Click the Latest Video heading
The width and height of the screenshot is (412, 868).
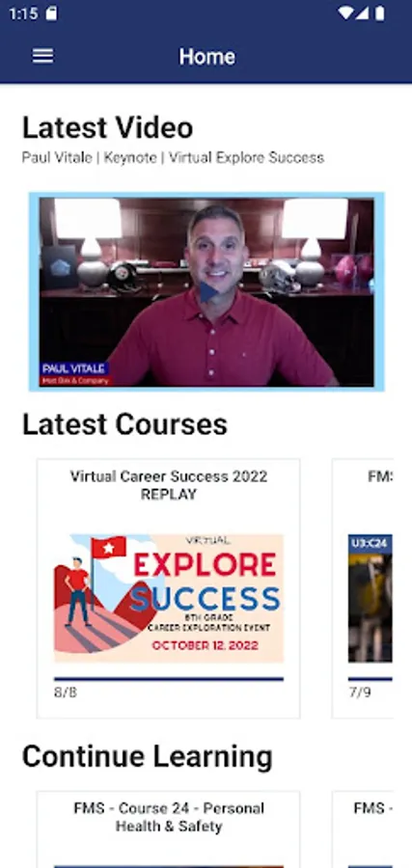[x=107, y=127]
